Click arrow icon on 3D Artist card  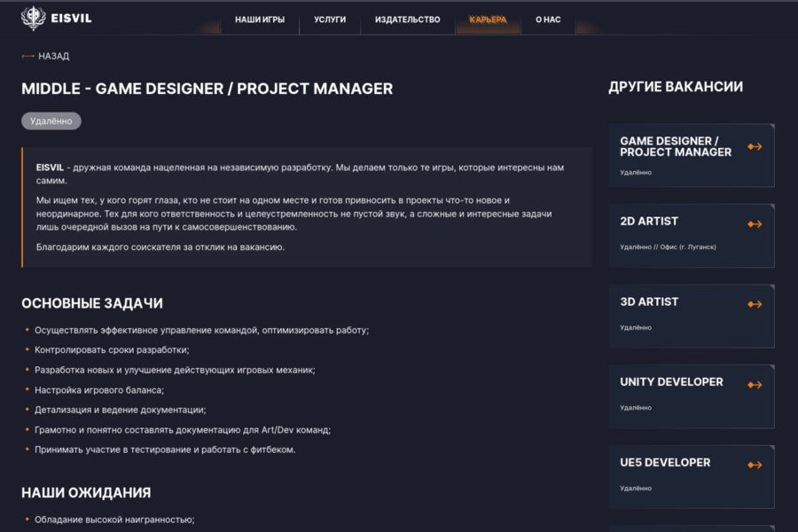click(755, 305)
